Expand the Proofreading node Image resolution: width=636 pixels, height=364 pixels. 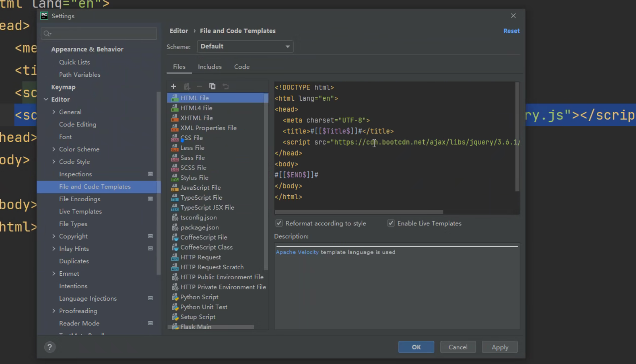click(54, 311)
